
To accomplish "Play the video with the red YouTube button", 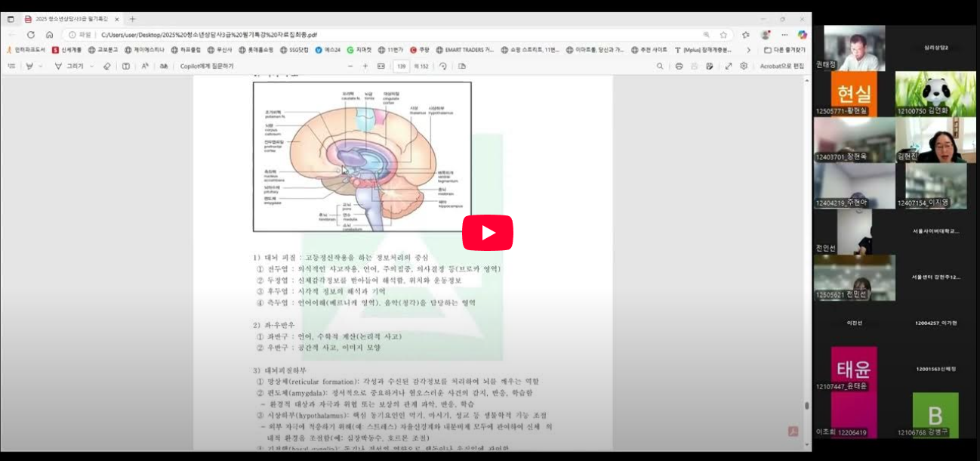I will (x=487, y=233).
